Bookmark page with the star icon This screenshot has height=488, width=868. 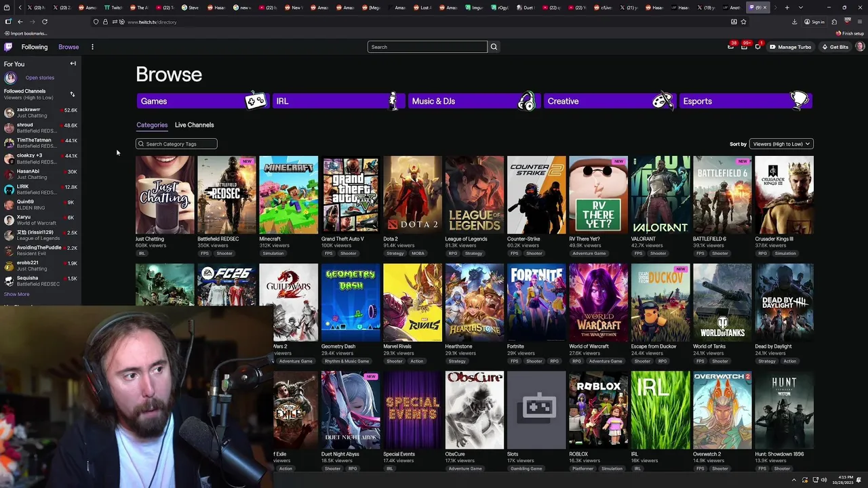click(744, 22)
